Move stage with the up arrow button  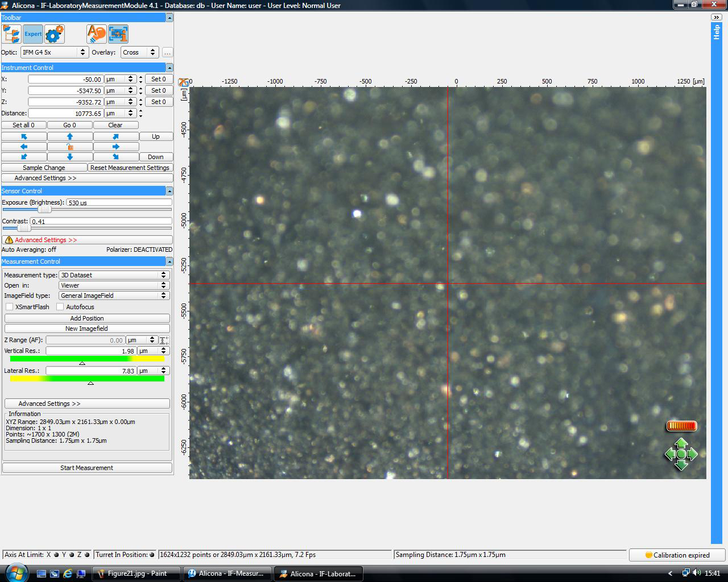[x=69, y=136]
